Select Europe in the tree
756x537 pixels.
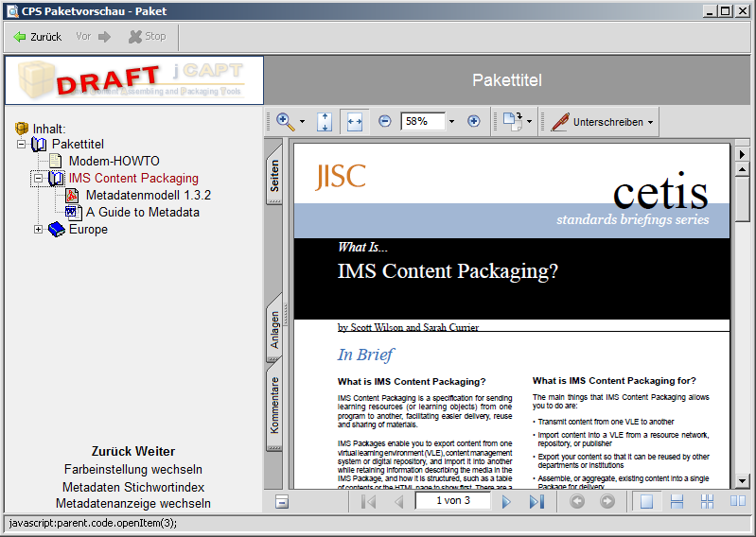click(88, 229)
